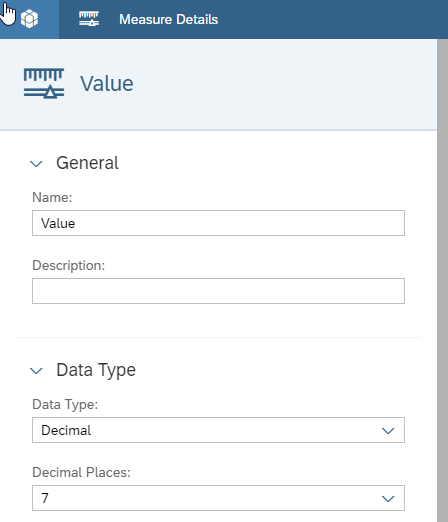The image size is (448, 522).
Task: Click the Data Type section title
Action: 96,370
